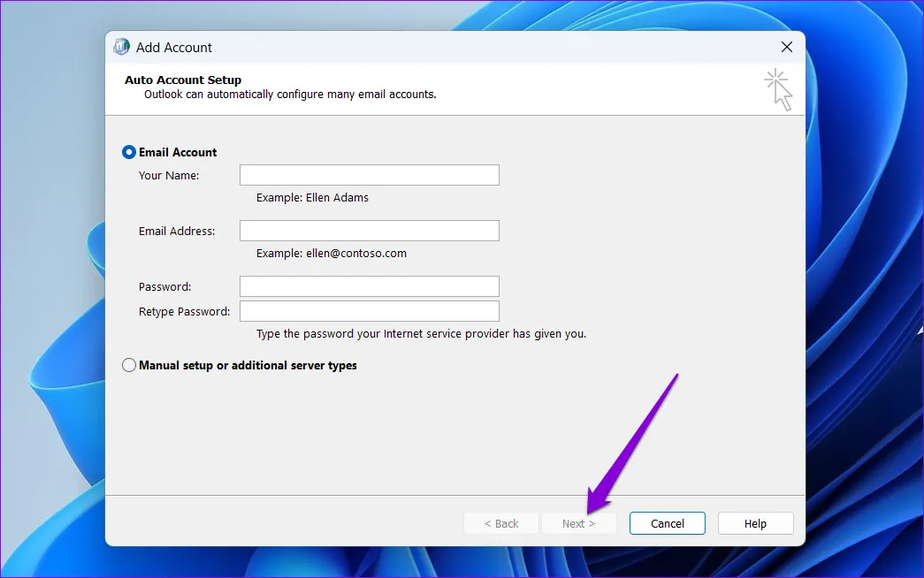Click the 'Retype Password:' label text
Screen dimensions: 924x578
coord(184,311)
